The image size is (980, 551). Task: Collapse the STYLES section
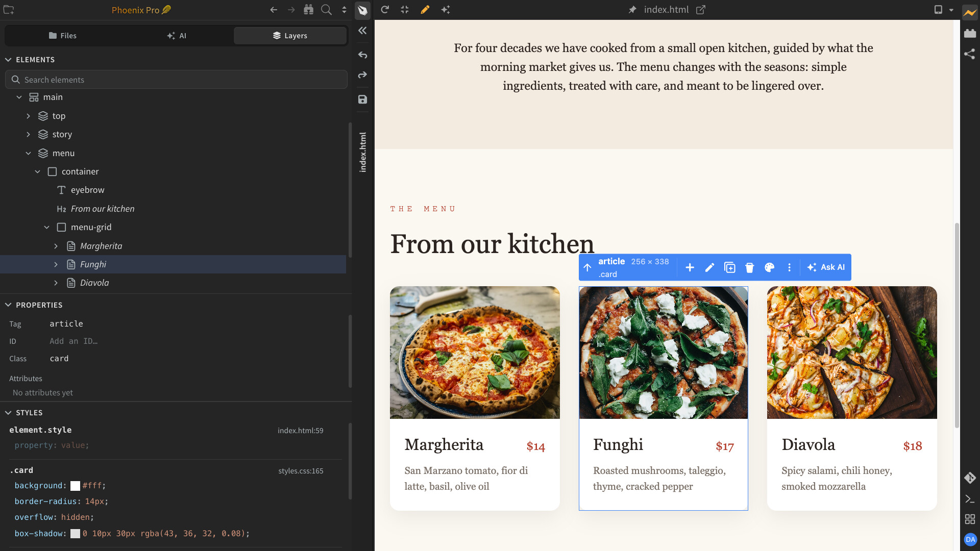pos(8,413)
